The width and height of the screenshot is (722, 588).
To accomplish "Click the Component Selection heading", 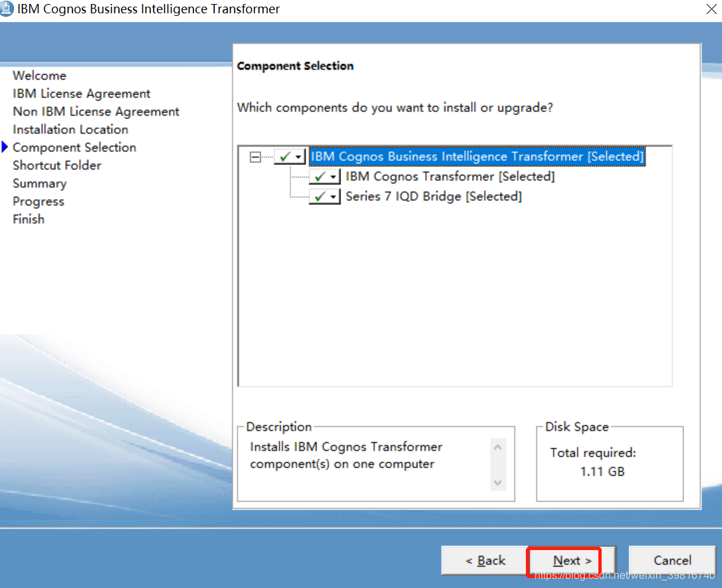I will [x=295, y=66].
